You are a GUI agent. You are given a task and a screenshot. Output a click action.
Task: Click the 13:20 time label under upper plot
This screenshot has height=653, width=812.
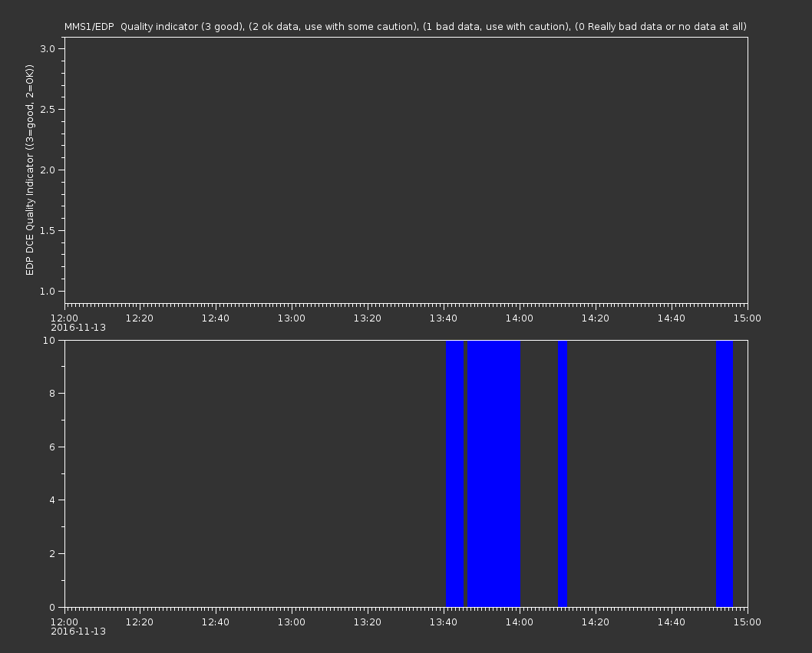tap(368, 318)
